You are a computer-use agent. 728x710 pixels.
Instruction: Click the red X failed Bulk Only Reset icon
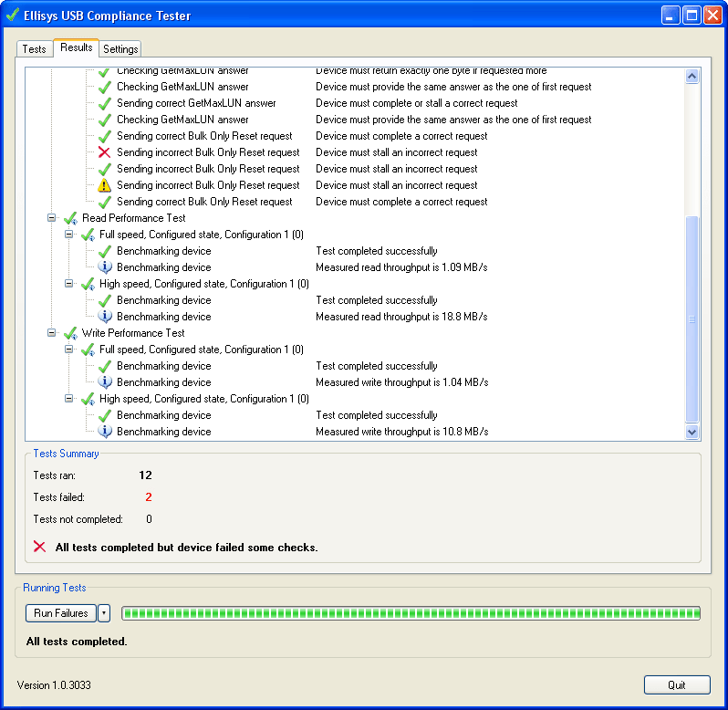coord(104,152)
